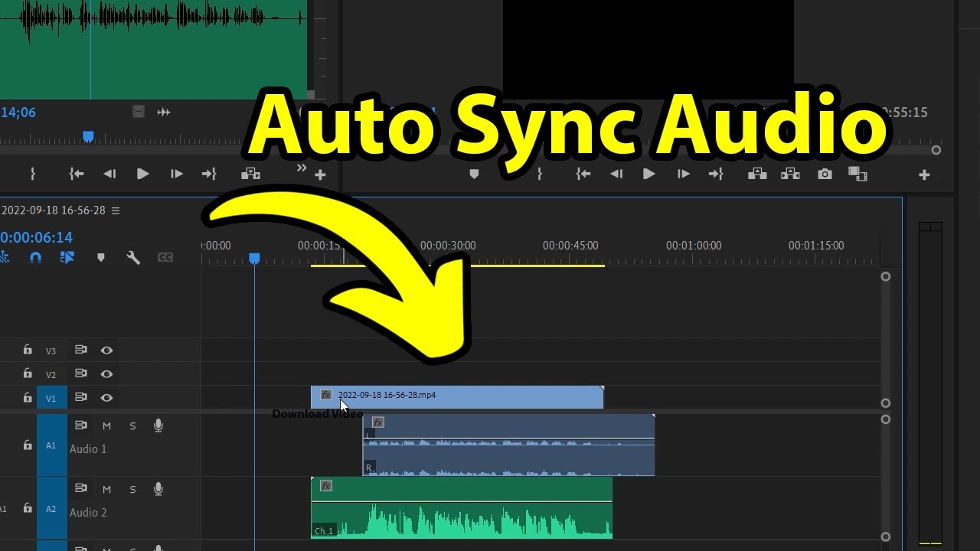980x551 pixels.
Task: Toggle lock on Audio 2 track
Action: 28,508
